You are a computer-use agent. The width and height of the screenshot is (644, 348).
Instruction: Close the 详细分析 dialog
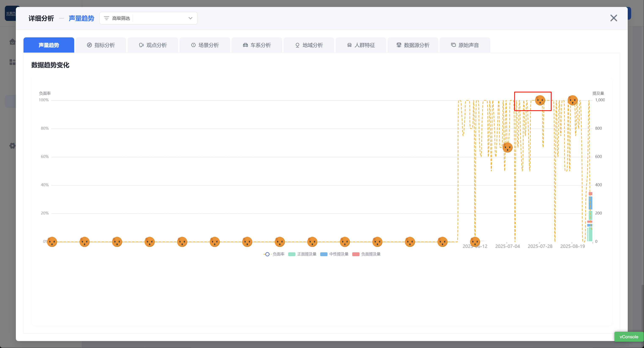tap(614, 18)
